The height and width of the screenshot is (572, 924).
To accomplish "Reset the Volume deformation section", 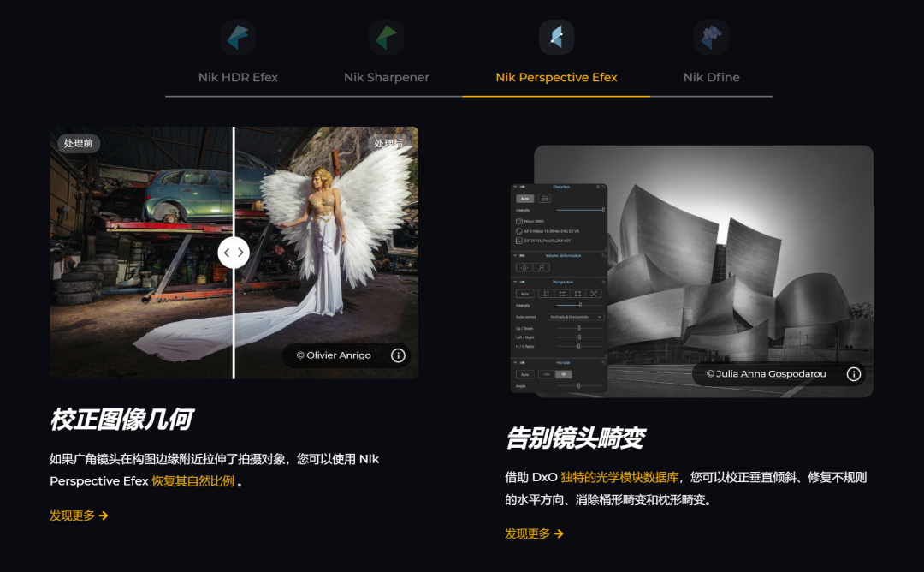I will pos(603,255).
